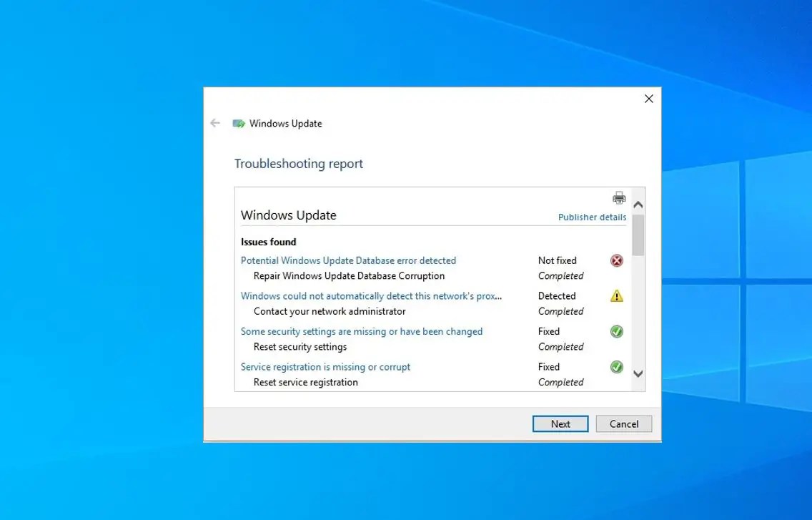812x520 pixels.
Task: Open the network proxy detection issue details
Action: [x=372, y=295]
